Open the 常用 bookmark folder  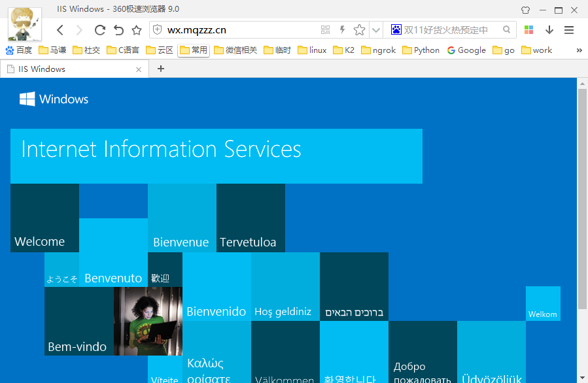coord(194,50)
